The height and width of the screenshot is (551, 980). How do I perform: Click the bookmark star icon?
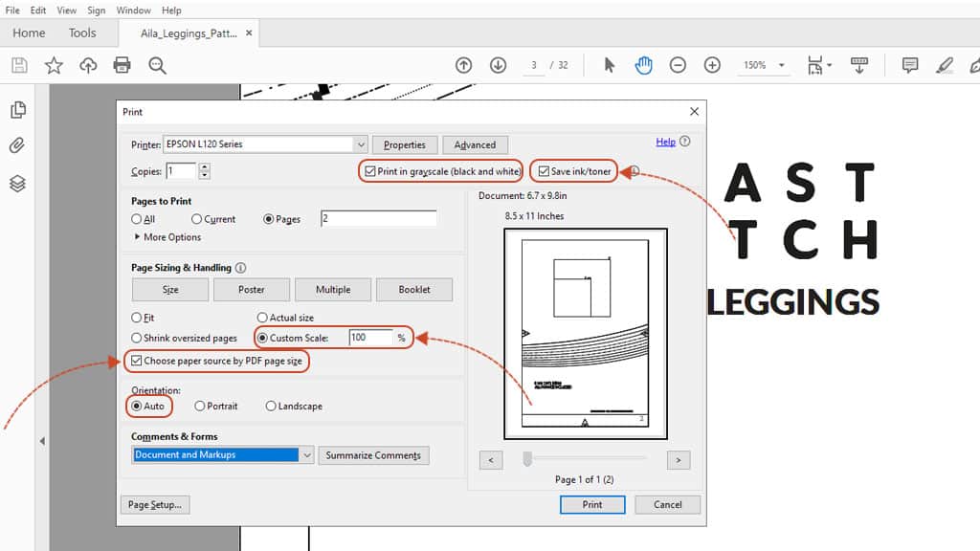pos(54,65)
